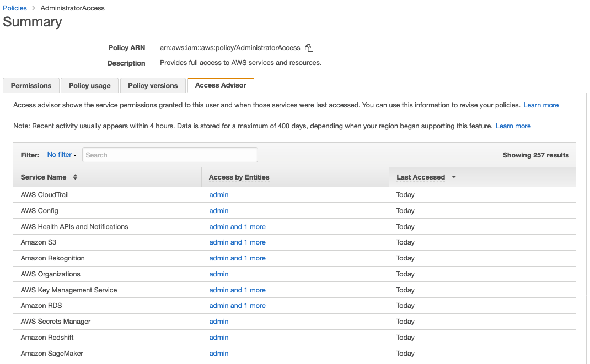The image size is (590, 364).
Task: Click the Search input field
Action: click(x=169, y=155)
